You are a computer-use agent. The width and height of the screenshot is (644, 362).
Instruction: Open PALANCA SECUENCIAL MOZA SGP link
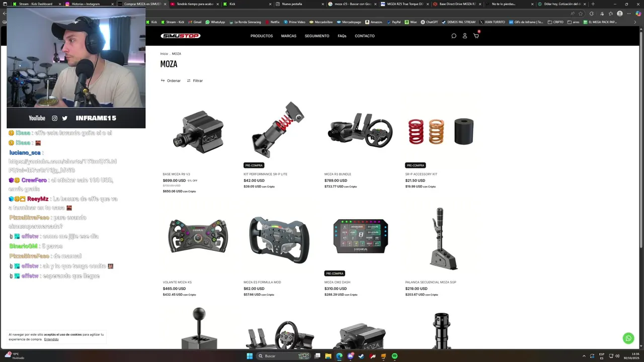431,282
